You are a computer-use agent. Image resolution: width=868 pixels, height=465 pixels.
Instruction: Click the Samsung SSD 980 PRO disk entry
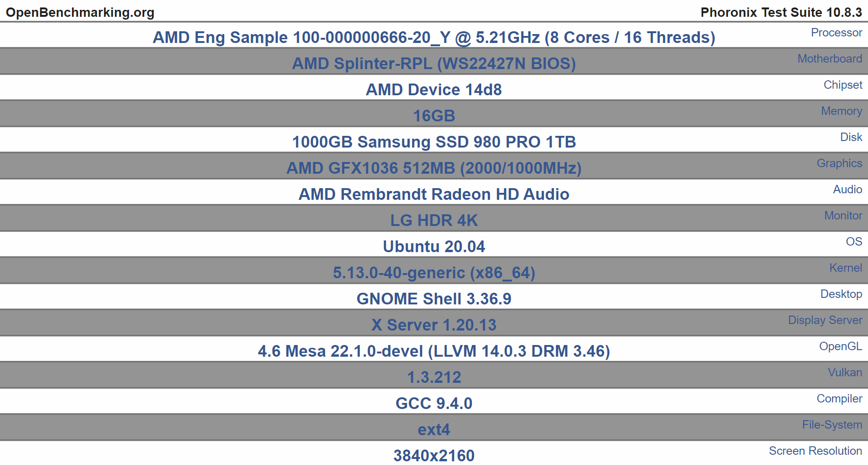coord(434,142)
